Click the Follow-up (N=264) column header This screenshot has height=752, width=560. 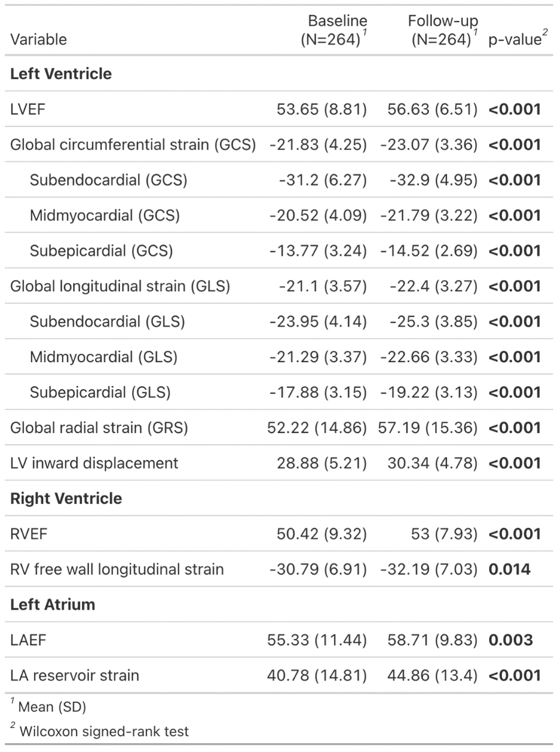tap(443, 30)
